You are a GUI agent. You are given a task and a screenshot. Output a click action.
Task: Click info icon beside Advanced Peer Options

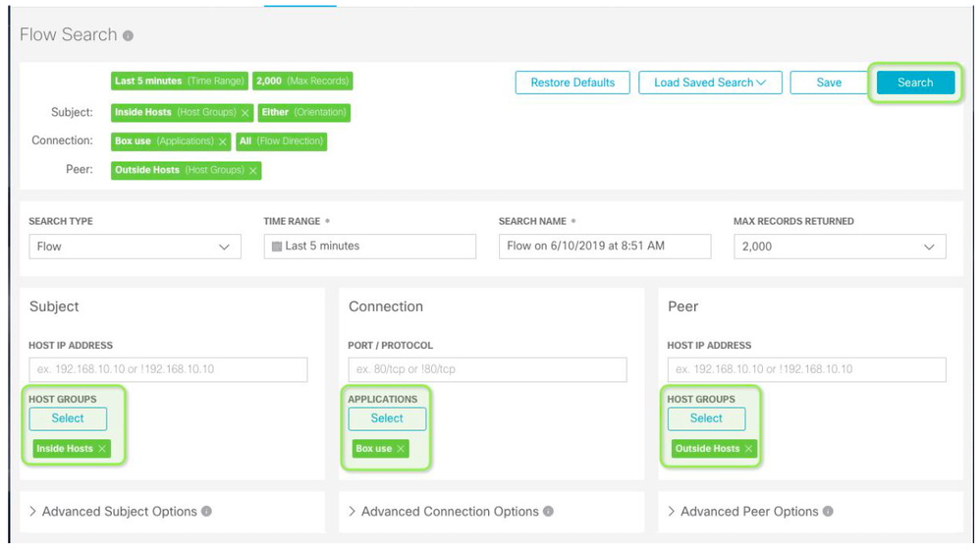[x=828, y=512]
